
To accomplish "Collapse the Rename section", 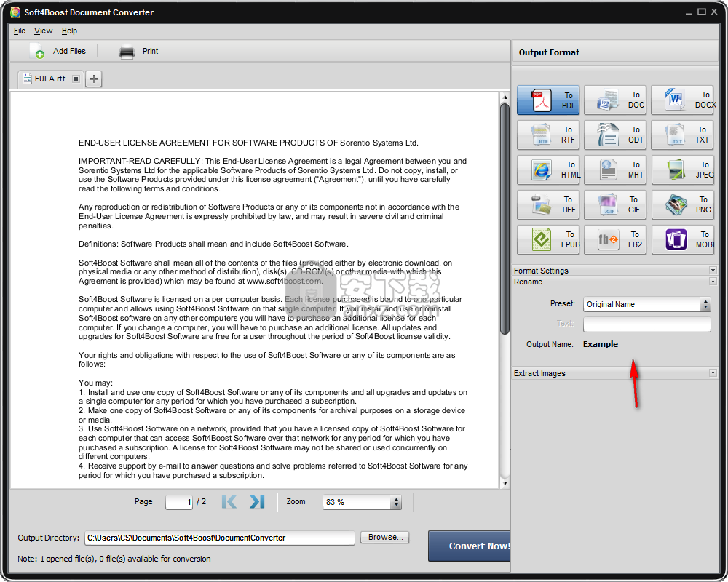I will point(713,282).
